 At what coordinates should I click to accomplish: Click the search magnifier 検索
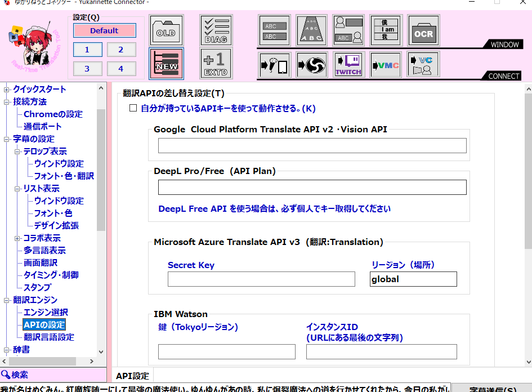coord(14,375)
